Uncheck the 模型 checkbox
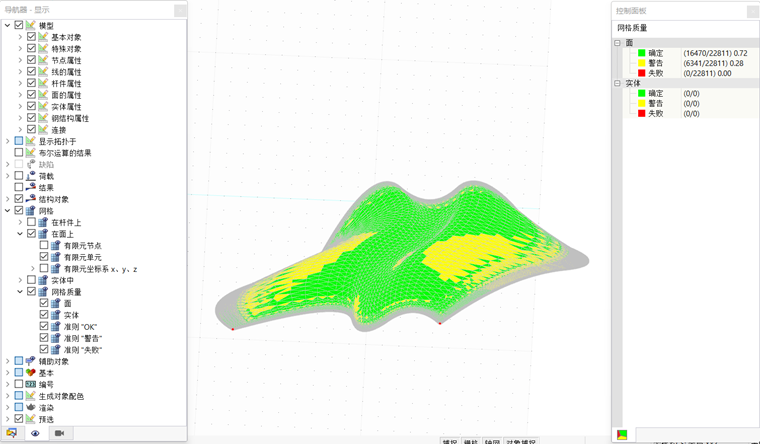 pos(18,25)
